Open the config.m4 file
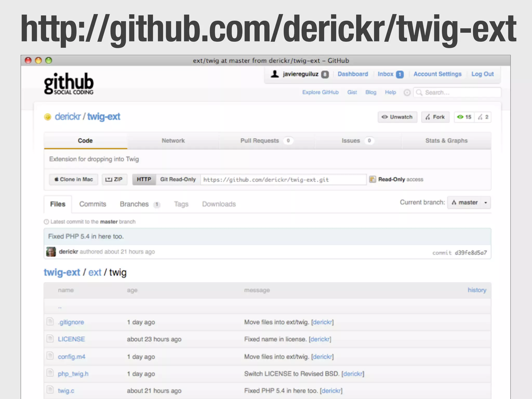Viewport: 532px width, 399px height. [x=71, y=357]
